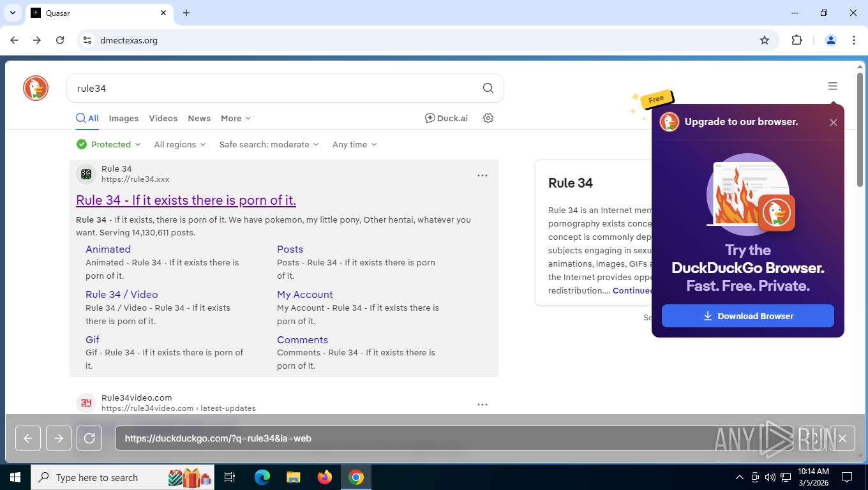
Task: Switch to the News tab
Action: pos(199,118)
